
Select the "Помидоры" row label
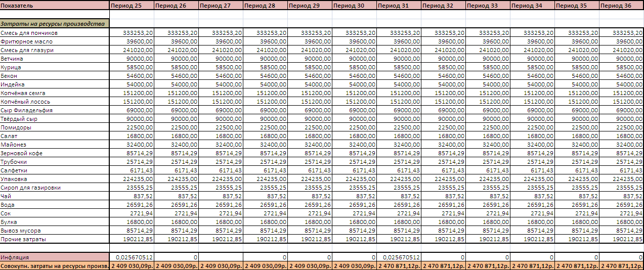(55, 127)
